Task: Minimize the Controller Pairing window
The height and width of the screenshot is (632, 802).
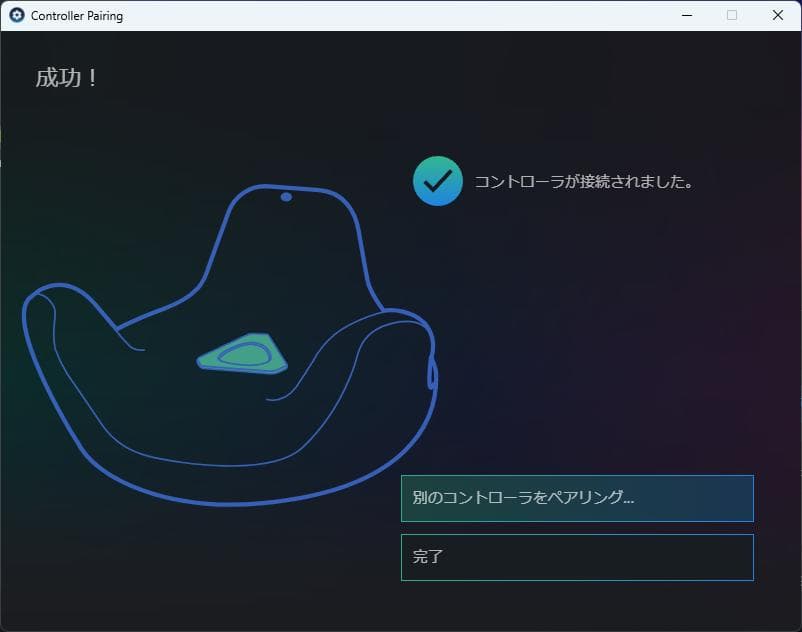Action: coord(687,15)
